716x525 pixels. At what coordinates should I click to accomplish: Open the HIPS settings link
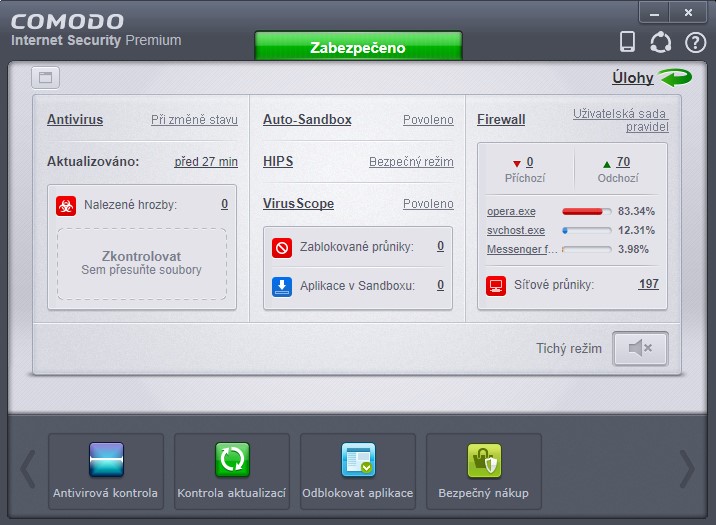[278, 162]
